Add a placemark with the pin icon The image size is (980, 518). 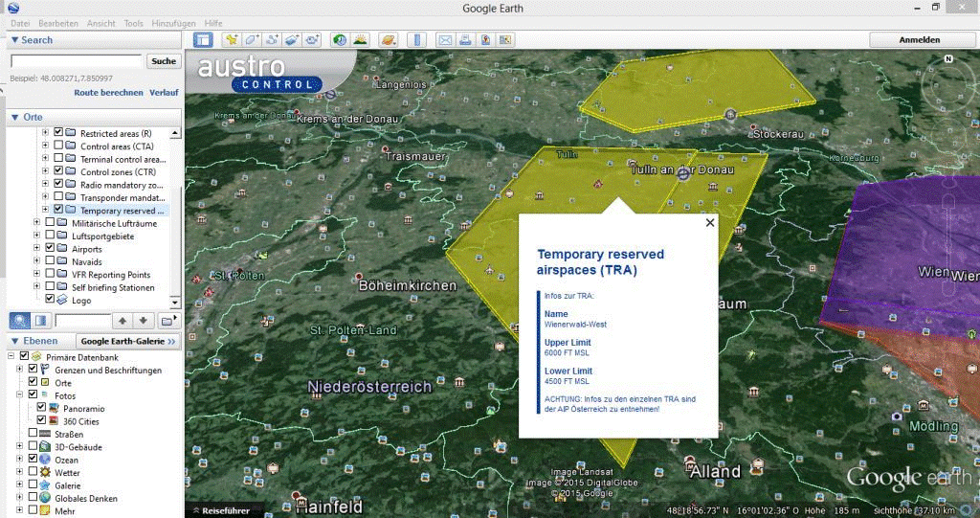[232, 40]
